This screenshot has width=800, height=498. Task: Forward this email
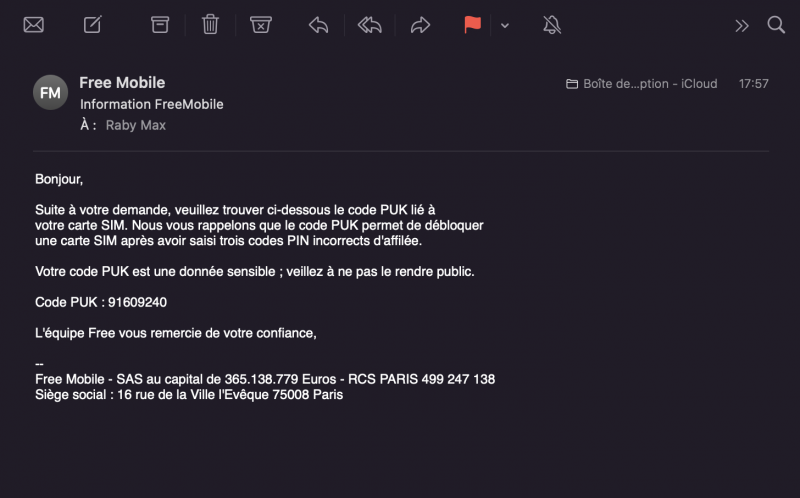tap(421, 25)
